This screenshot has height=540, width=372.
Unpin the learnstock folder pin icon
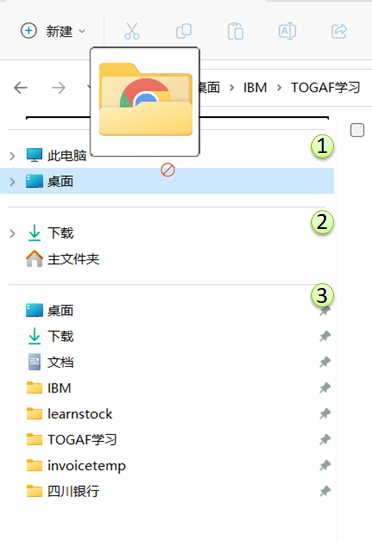pos(325,414)
